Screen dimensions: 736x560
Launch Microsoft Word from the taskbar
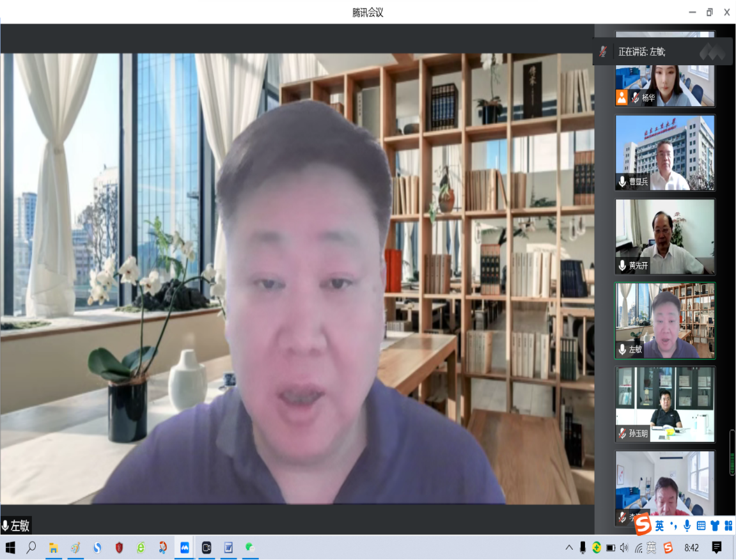pyautogui.click(x=228, y=548)
